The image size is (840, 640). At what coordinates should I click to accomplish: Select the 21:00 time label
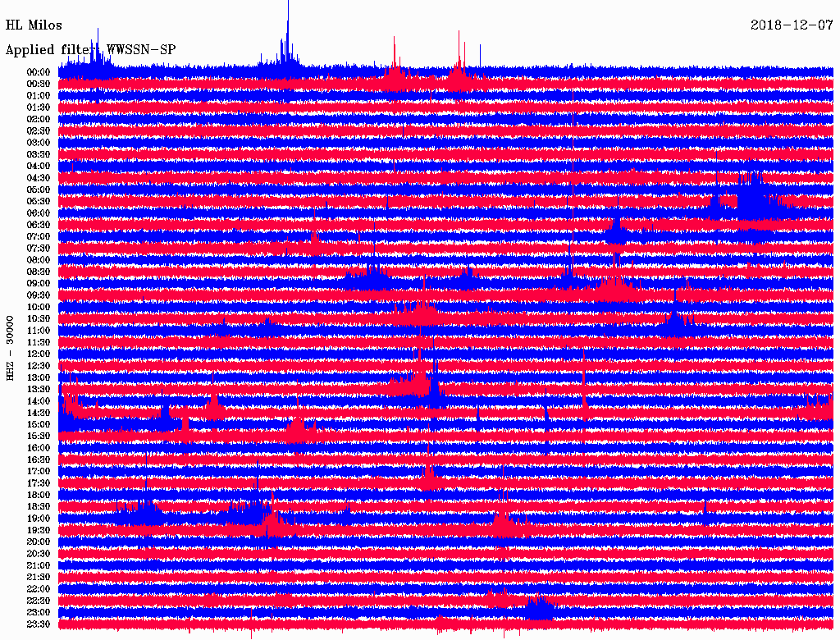pos(39,565)
